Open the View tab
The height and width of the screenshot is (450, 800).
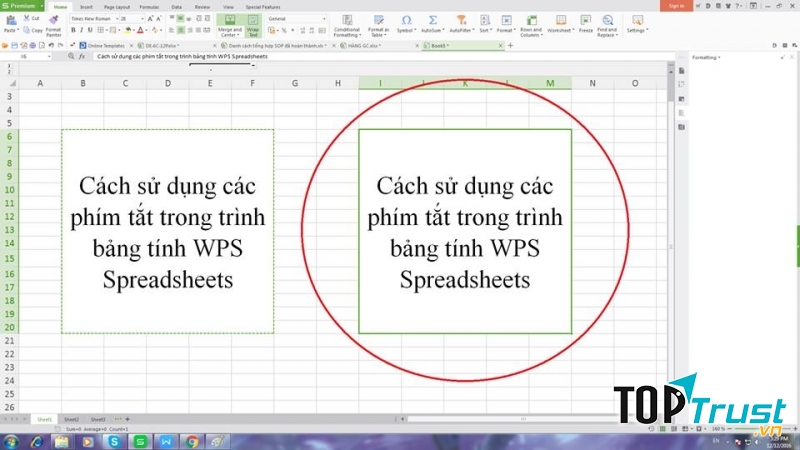click(x=229, y=7)
